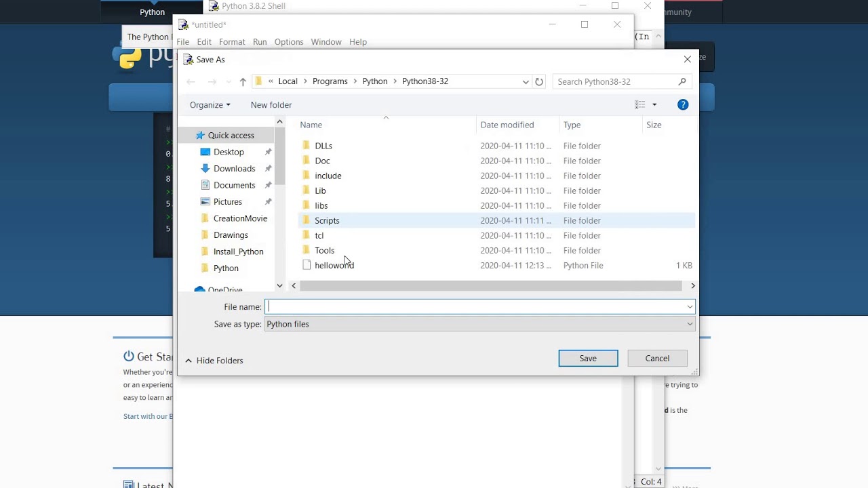
Task: Open the view options dropdown arrow
Action: tap(654, 104)
